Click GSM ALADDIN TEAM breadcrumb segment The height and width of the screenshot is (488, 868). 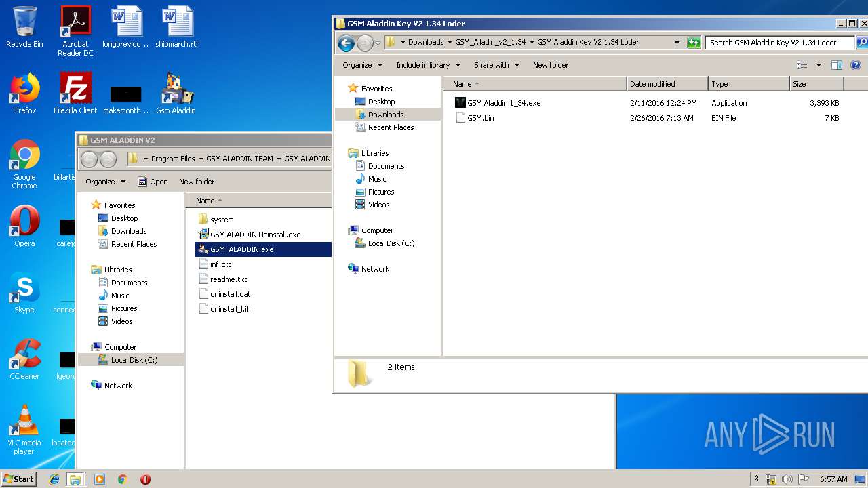[x=239, y=159]
